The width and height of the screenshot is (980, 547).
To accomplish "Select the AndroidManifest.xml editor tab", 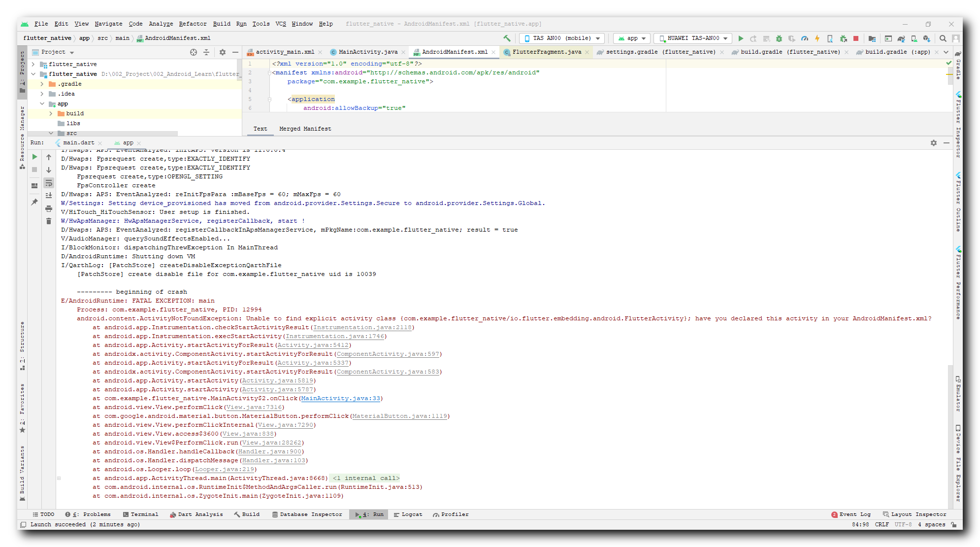I will click(x=451, y=52).
